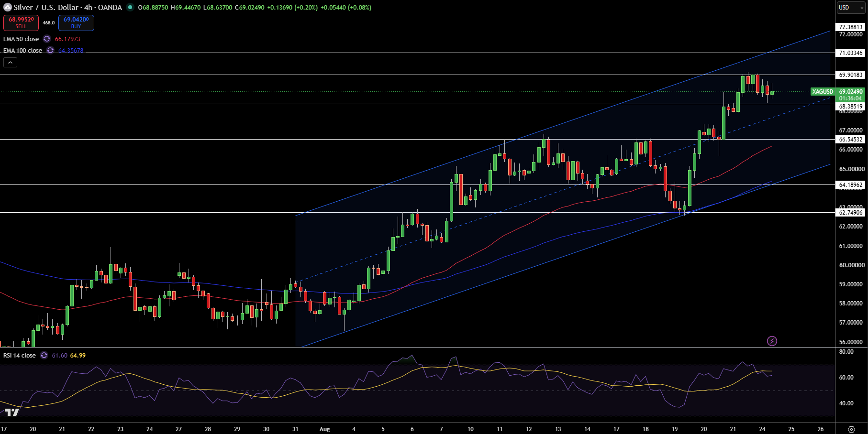868x434 pixels.
Task: Click the EMA 50 value 66.17973
Action: 67,39
